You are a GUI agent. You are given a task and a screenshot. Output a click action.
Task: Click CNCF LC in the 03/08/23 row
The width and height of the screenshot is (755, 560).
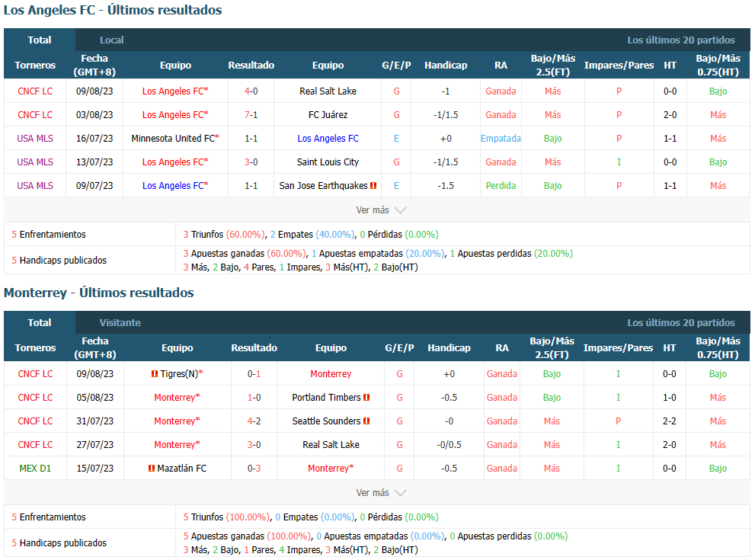[x=35, y=114]
